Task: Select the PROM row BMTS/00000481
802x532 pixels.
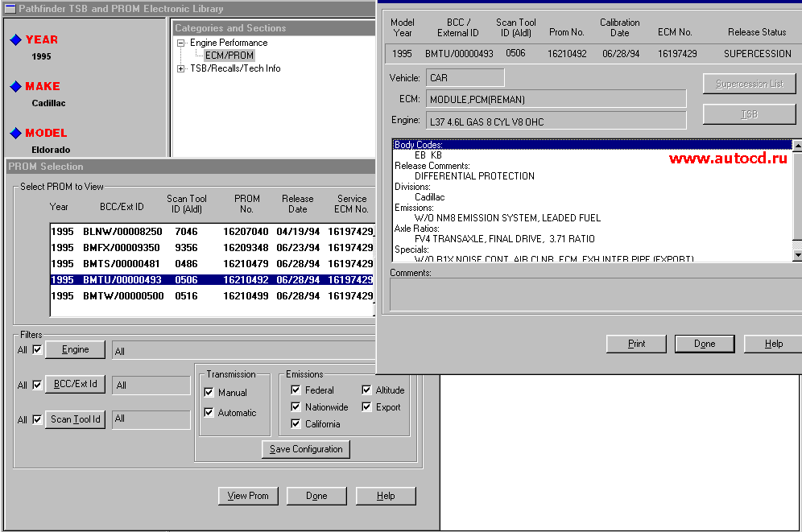Action: 212,264
